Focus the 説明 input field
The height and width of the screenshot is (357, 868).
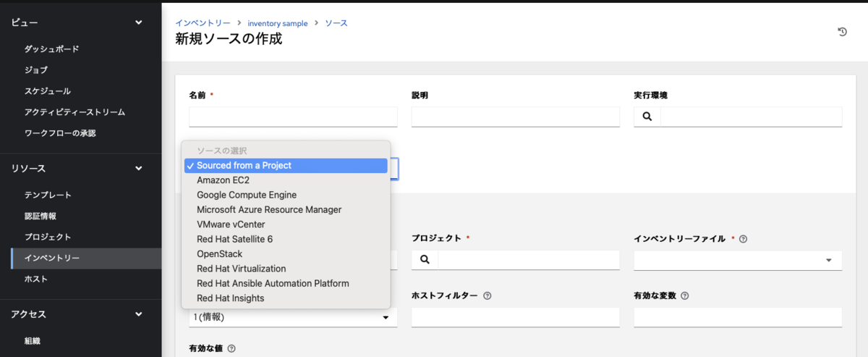(516, 117)
